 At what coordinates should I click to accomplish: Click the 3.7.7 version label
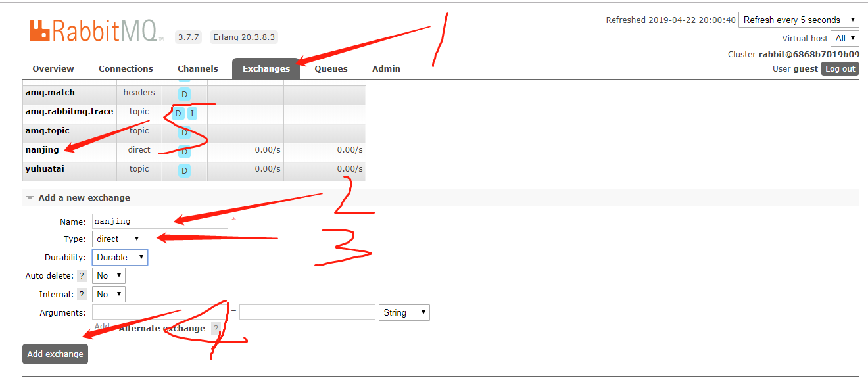pos(189,37)
